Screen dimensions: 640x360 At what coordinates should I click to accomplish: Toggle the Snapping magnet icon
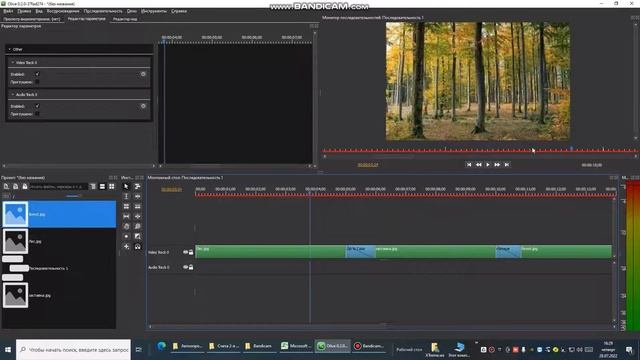(x=138, y=247)
